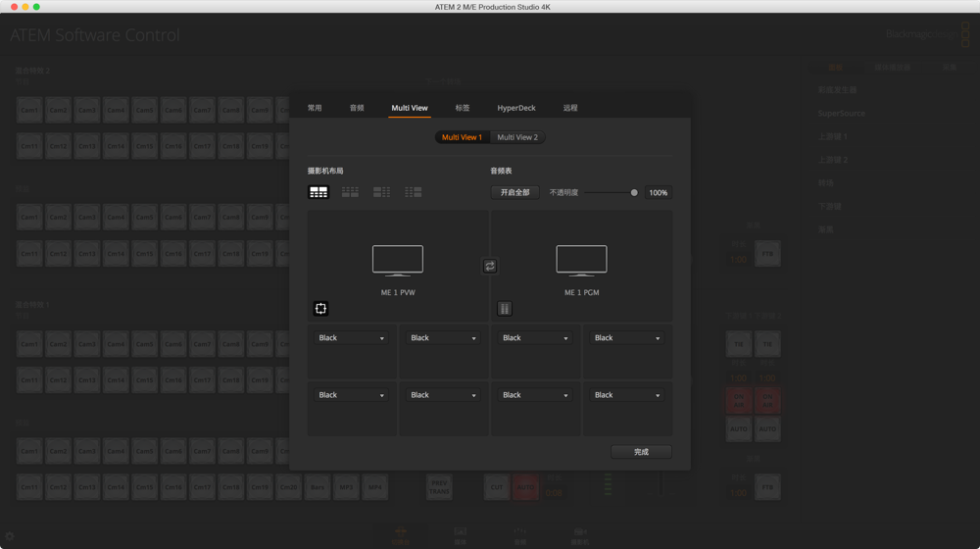Screen dimensions: 980x549
Task: Open third Black dropdown in bottom row
Action: point(534,395)
